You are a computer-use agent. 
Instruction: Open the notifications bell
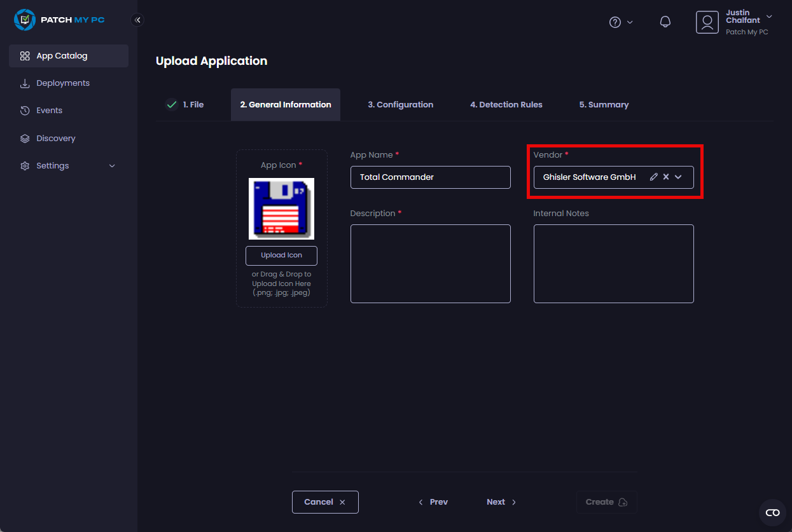[x=665, y=22]
